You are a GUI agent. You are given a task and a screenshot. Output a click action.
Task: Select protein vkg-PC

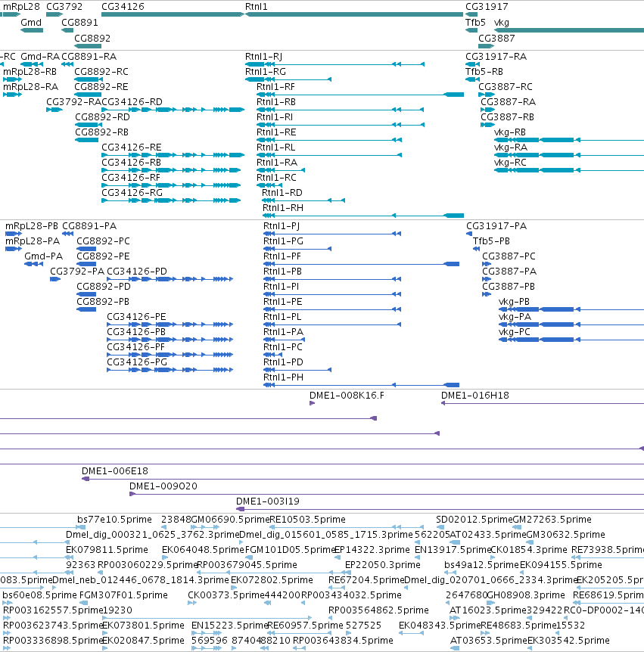[514, 332]
